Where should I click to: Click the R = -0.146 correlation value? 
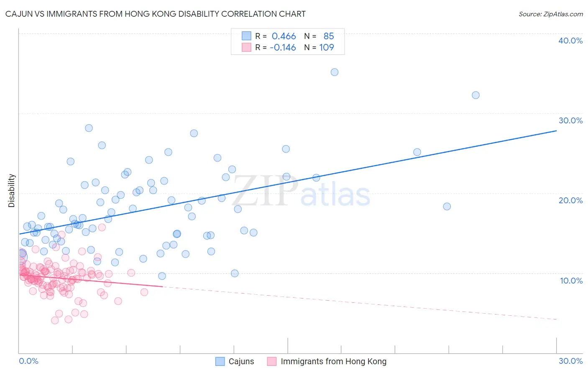[x=276, y=47]
